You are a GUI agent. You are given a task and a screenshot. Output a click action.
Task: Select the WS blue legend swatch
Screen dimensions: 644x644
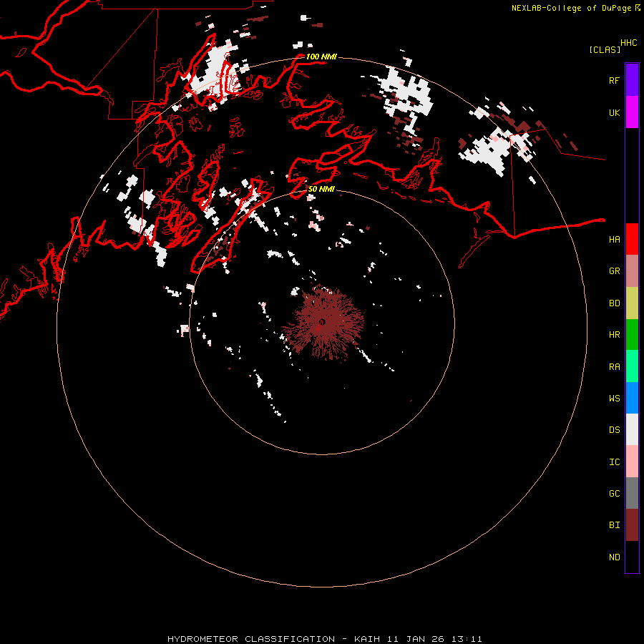tap(632, 398)
